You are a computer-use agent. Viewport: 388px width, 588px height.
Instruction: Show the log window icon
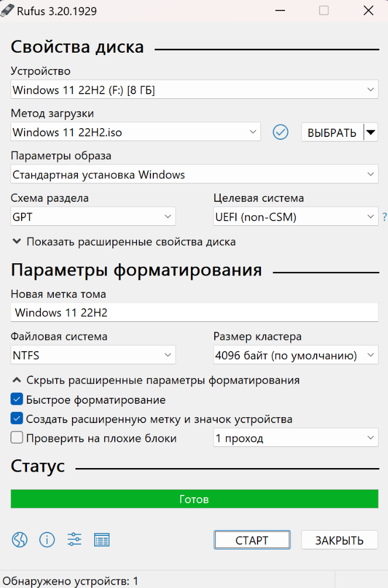[102, 540]
